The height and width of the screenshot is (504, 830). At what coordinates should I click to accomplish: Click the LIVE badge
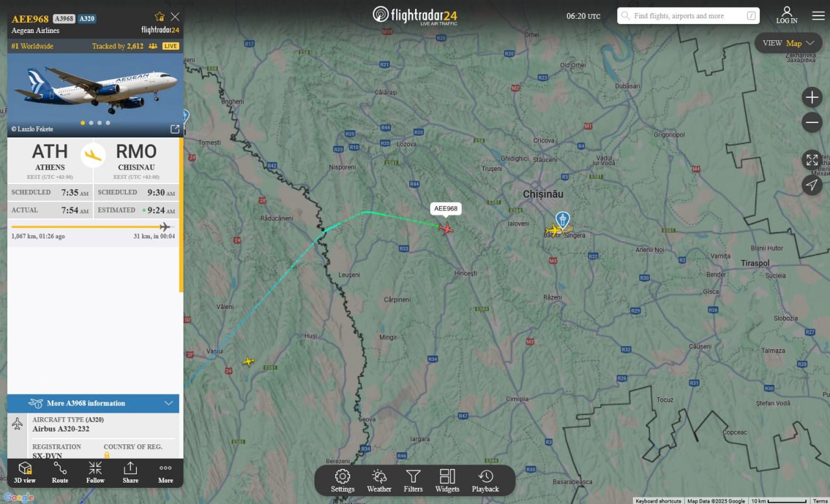[171, 46]
